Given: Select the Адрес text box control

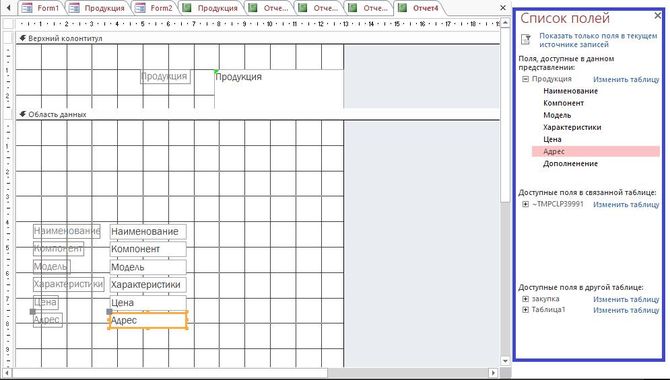Looking at the screenshot, I should point(148,321).
